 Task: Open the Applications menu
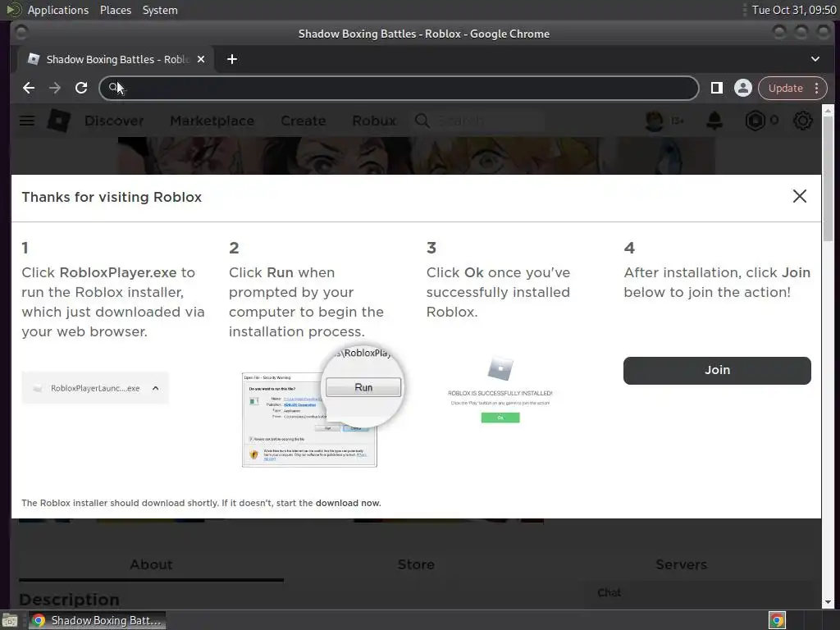[x=58, y=10]
